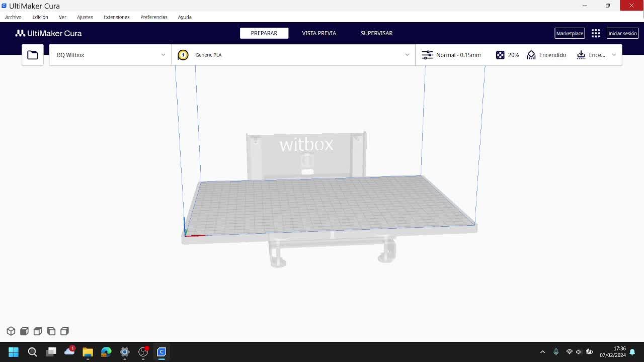Open the Preferencias menu

(154, 17)
